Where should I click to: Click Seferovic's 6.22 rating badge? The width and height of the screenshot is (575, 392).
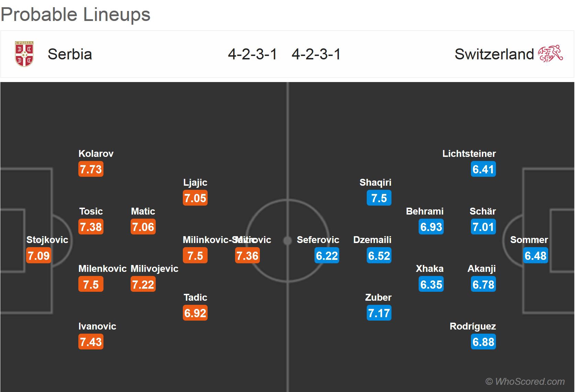click(x=327, y=256)
